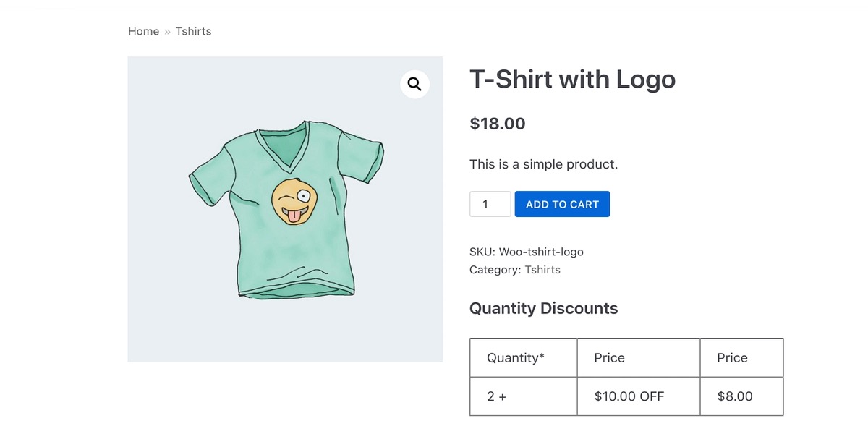This screenshot has width=868, height=434.
Task: Click 'This is a simple product' description
Action: 543,164
